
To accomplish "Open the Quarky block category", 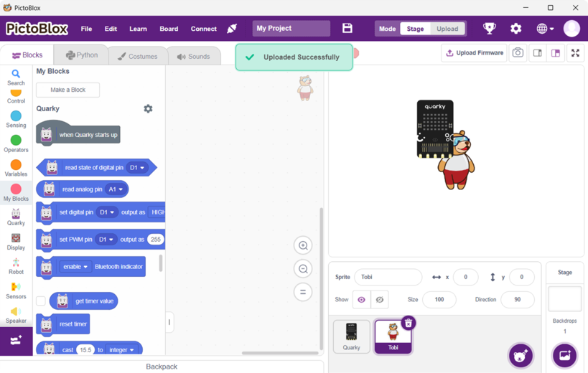I will click(x=16, y=217).
